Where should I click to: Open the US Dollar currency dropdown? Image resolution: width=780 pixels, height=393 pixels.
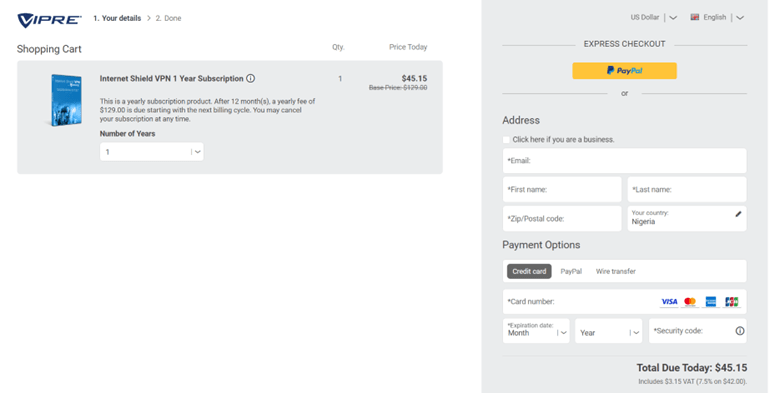click(x=654, y=17)
